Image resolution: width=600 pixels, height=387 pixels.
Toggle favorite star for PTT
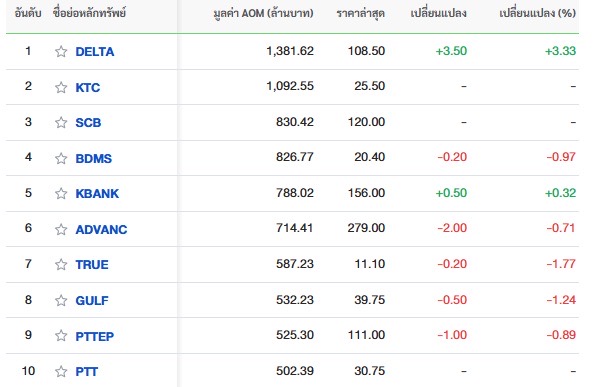click(61, 371)
